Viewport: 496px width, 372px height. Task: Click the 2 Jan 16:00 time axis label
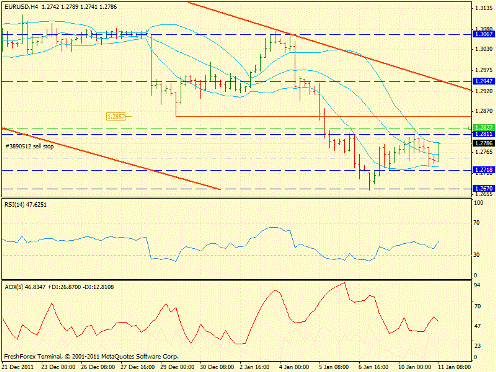point(255,367)
